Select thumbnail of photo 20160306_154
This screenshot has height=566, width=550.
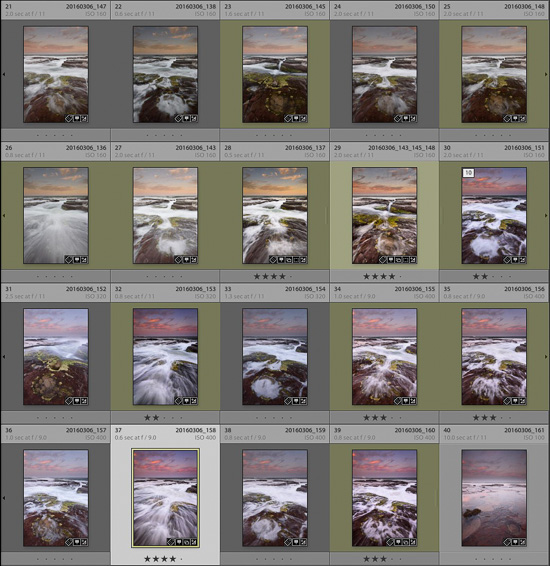click(275, 357)
